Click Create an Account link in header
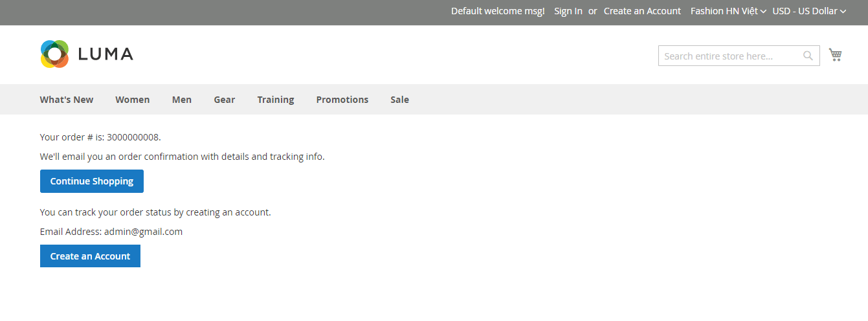The image size is (868, 321). tap(642, 11)
